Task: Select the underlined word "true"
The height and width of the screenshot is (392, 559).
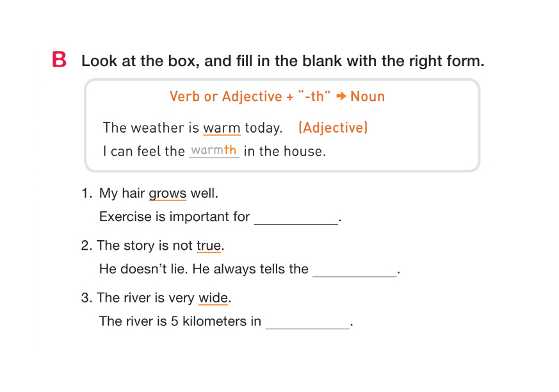Action: coord(209,246)
